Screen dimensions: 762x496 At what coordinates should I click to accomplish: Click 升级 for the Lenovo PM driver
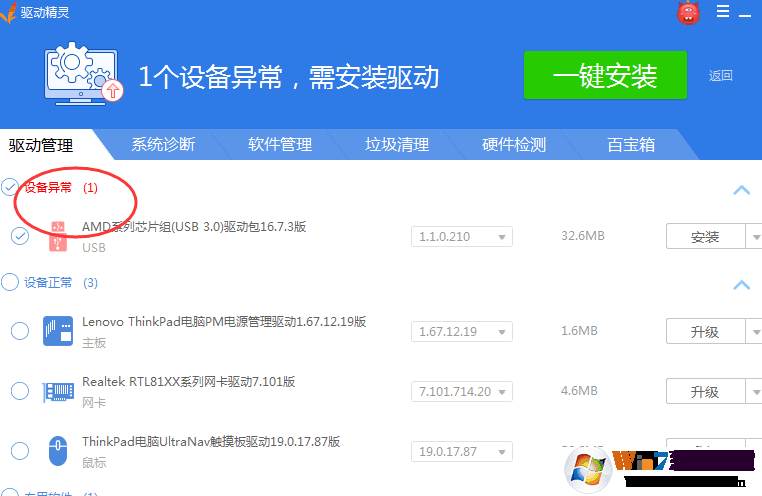point(705,331)
